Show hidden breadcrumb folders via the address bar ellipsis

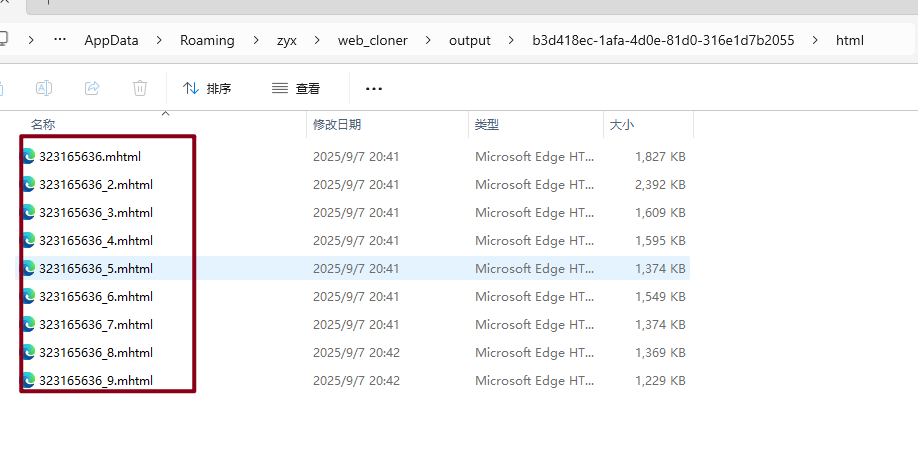click(60, 41)
